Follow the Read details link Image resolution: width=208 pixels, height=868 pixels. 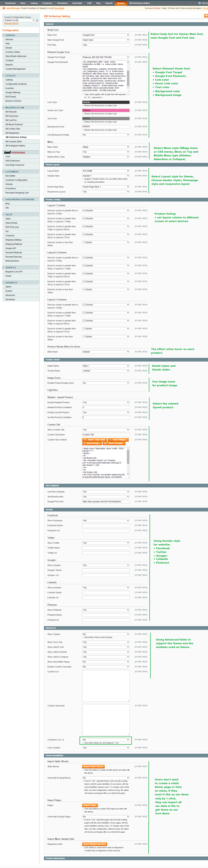click(59, 8)
